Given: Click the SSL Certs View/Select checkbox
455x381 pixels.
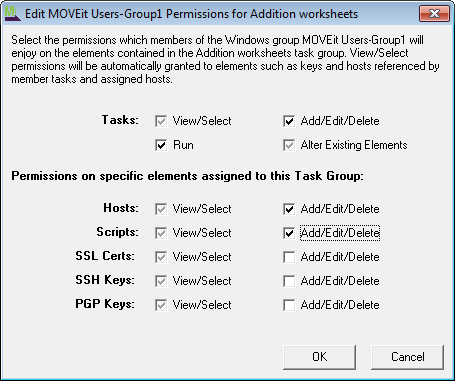Looking at the screenshot, I should click(x=161, y=257).
